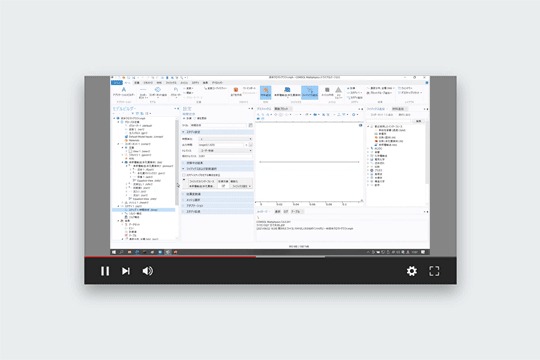Open the time unit dropdown

tap(226, 139)
